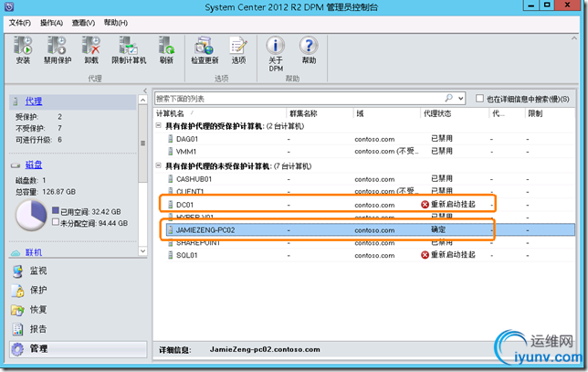Sort by 限制 column header
This screenshot has width=588, height=372.
pos(550,113)
